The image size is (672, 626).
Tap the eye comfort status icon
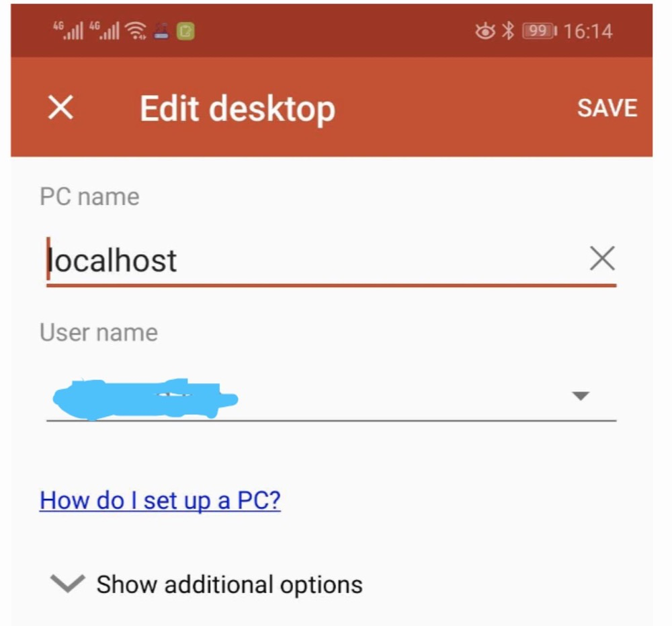[x=485, y=31]
